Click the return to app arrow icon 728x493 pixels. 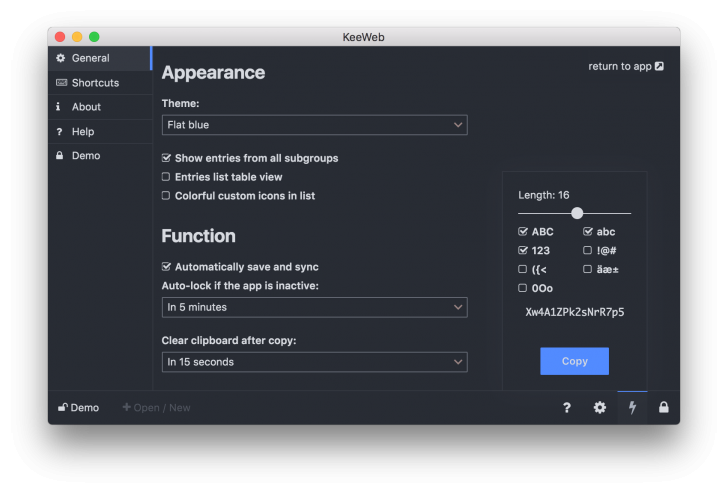coord(659,66)
